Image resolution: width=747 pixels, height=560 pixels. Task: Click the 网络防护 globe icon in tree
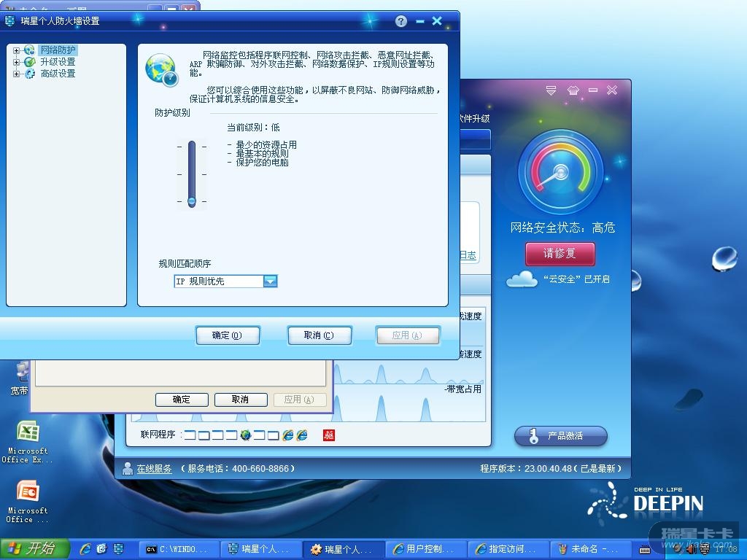point(29,50)
